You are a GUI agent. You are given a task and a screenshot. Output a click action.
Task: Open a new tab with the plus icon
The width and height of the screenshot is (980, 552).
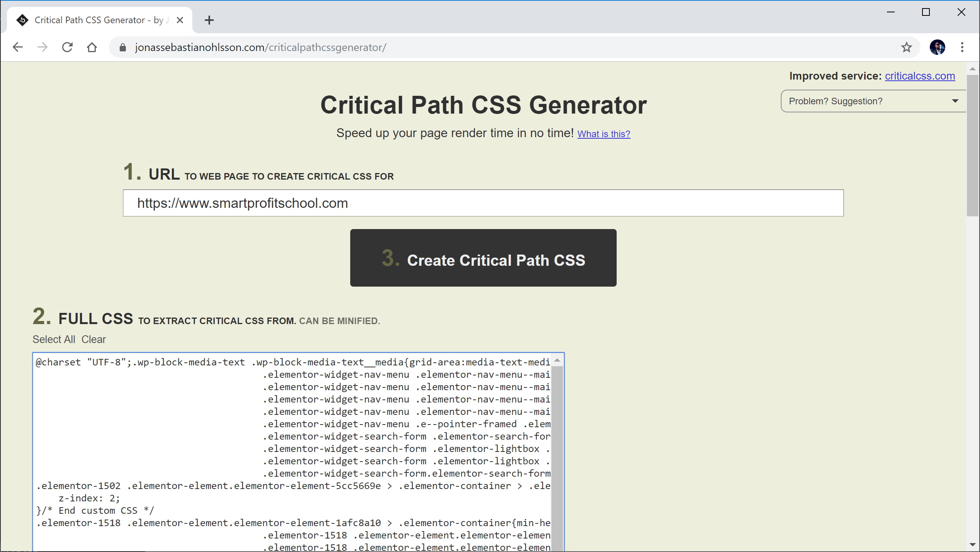pyautogui.click(x=209, y=20)
